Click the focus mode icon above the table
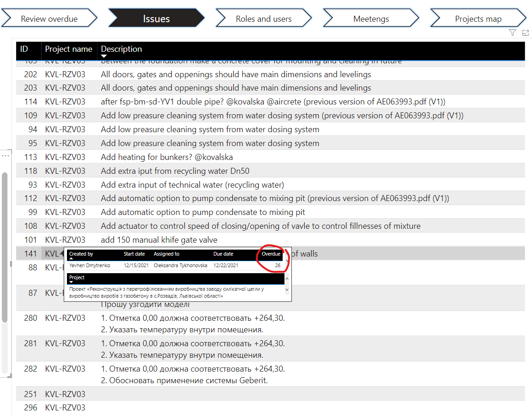The height and width of the screenshot is (416, 532). click(525, 33)
